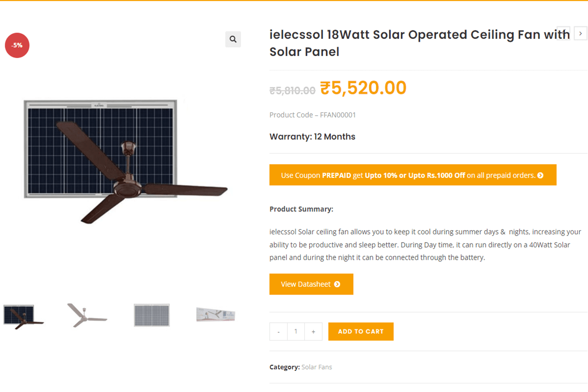
Task: Click the circular arrow icon in coupon strip
Action: pos(540,175)
